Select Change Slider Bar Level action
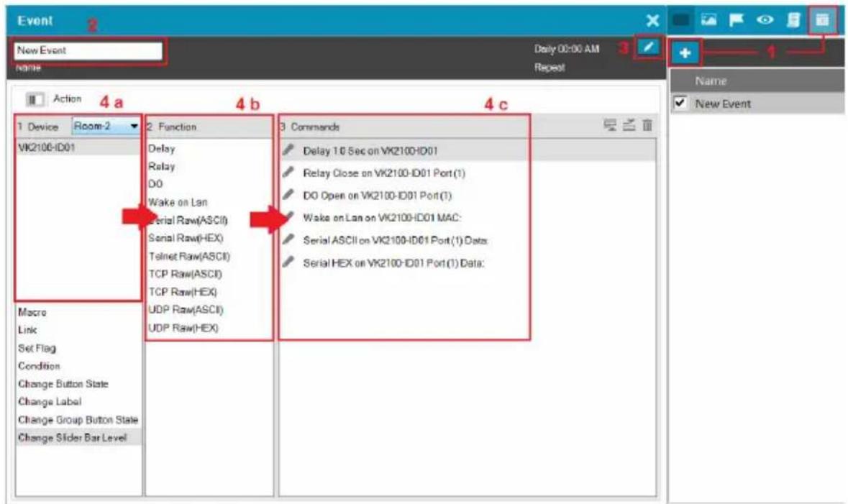Image resolution: width=848 pixels, height=504 pixels. click(x=78, y=437)
